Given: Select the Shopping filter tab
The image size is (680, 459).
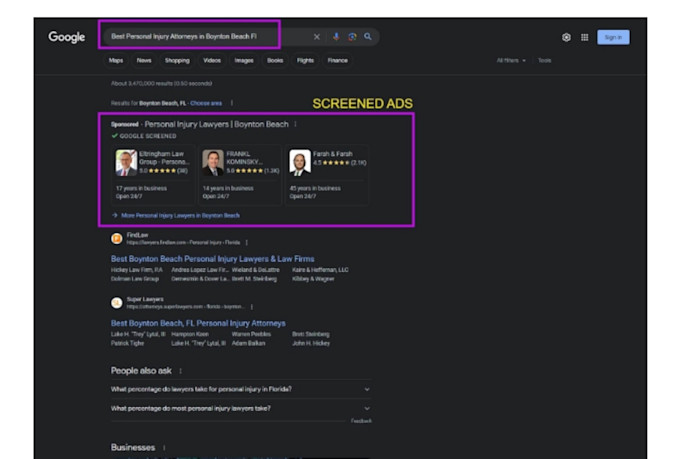Looking at the screenshot, I should [177, 60].
